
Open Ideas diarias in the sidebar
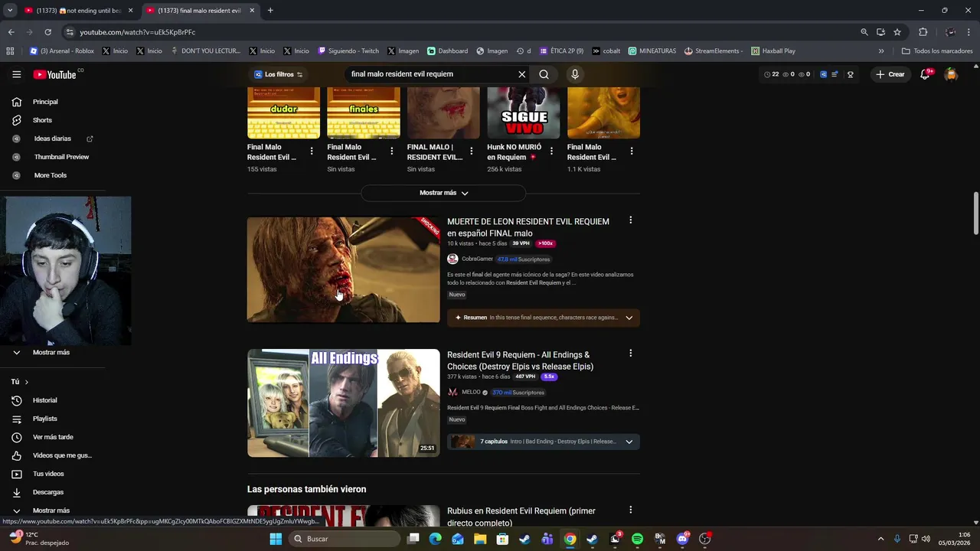tap(52, 139)
